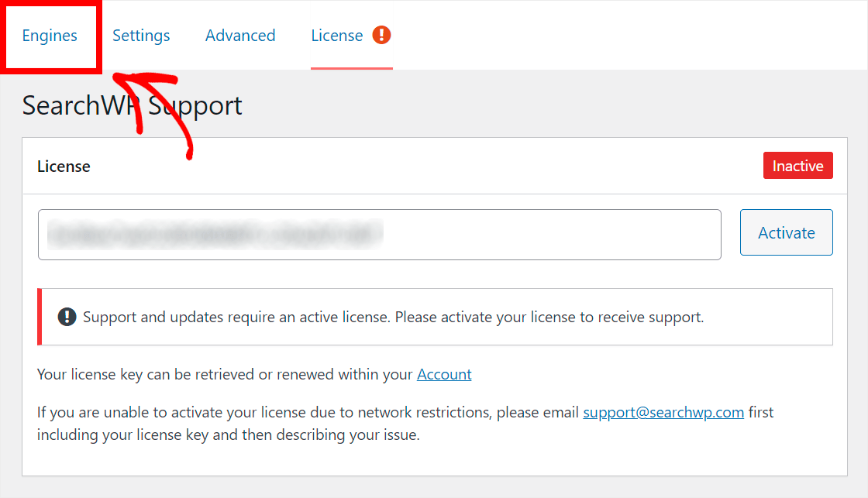This screenshot has width=868, height=498.
Task: Select the License tab
Action: pos(336,36)
